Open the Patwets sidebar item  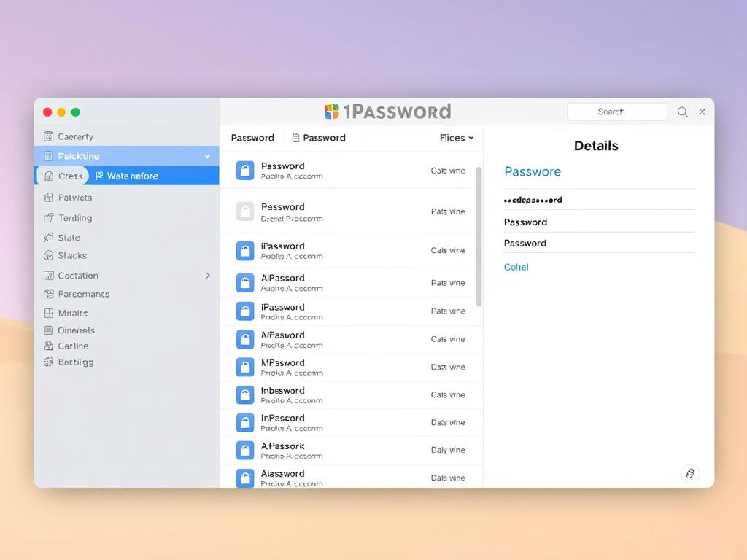[x=127, y=198]
